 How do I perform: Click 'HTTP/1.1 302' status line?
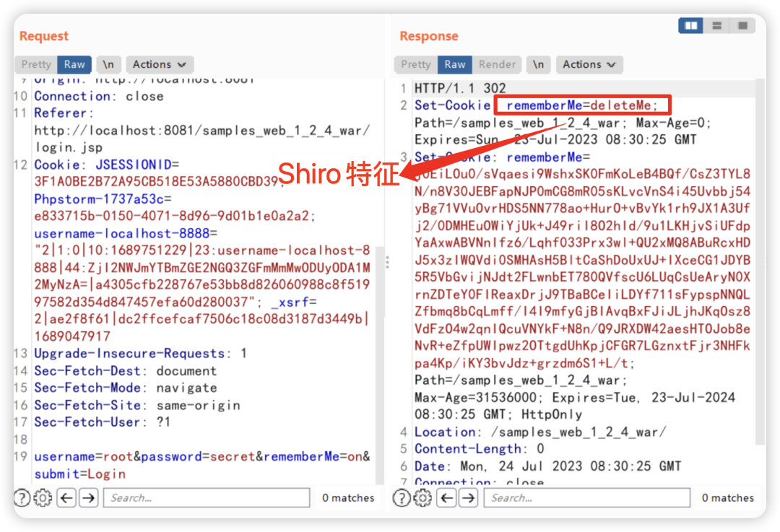[460, 88]
